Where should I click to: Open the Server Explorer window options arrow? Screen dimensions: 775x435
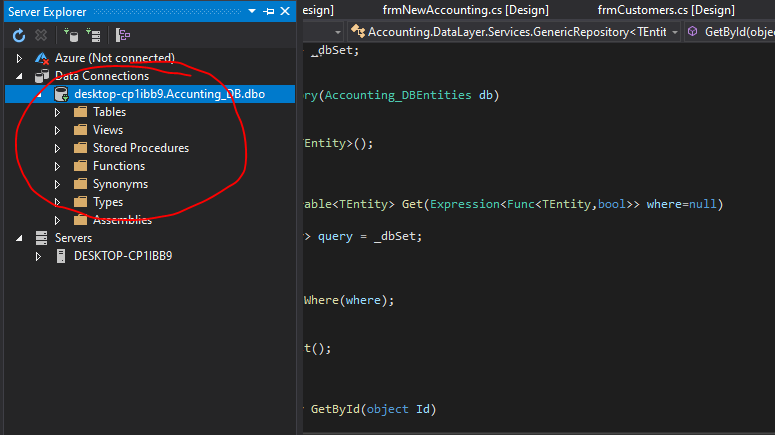click(x=253, y=11)
